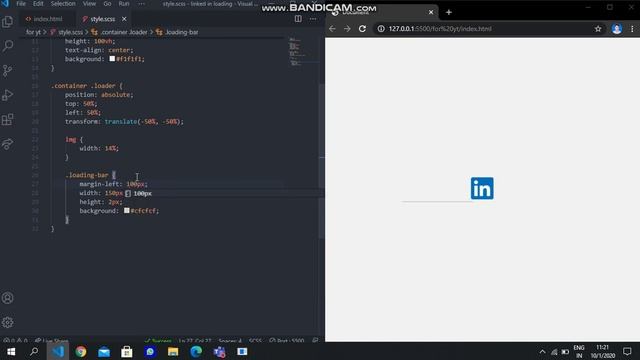
Task: Click the #f1f1f1 color swatch
Action: click(x=112, y=59)
